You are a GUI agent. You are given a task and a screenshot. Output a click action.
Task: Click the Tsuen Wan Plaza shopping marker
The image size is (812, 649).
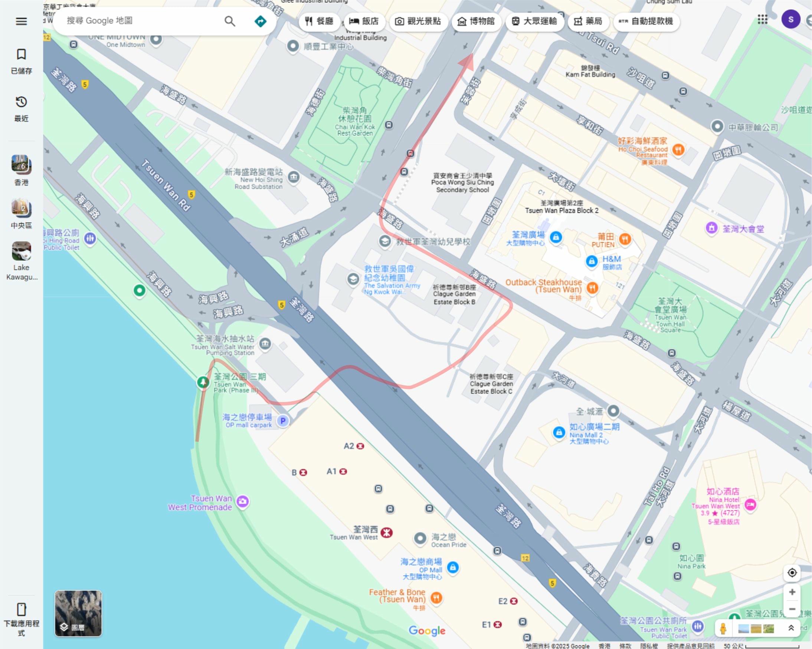[x=556, y=237]
